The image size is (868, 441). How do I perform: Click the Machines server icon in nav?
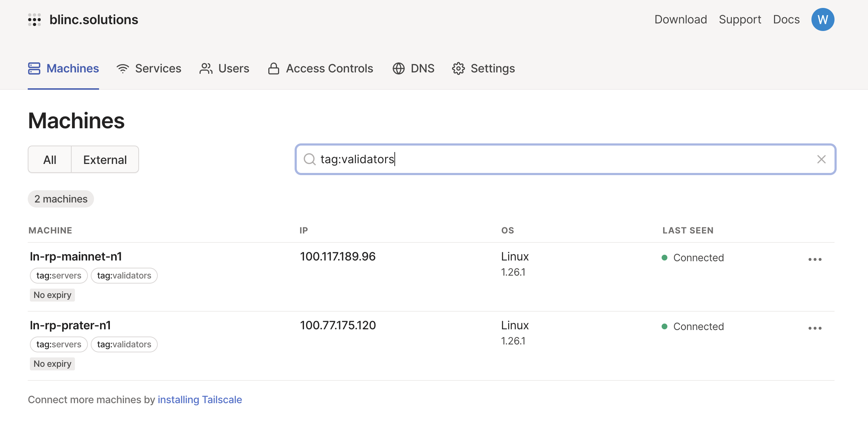(34, 68)
